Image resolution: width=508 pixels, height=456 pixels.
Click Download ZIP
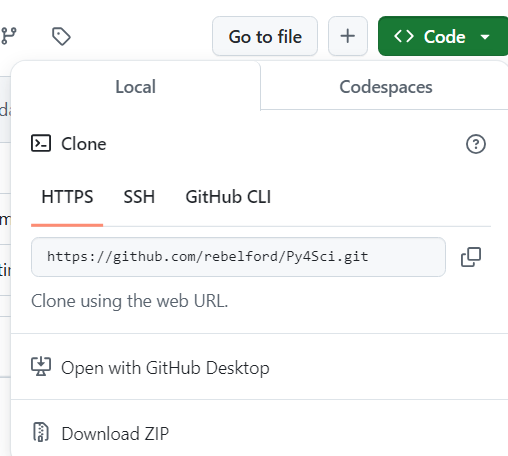pos(115,434)
